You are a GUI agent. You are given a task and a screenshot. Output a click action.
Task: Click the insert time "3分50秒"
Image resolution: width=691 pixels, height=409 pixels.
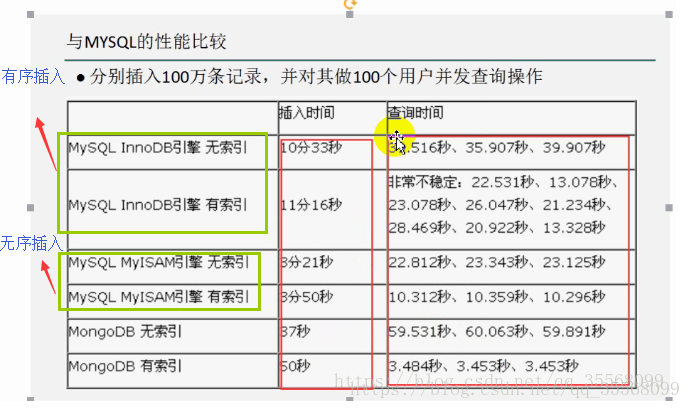[307, 297]
